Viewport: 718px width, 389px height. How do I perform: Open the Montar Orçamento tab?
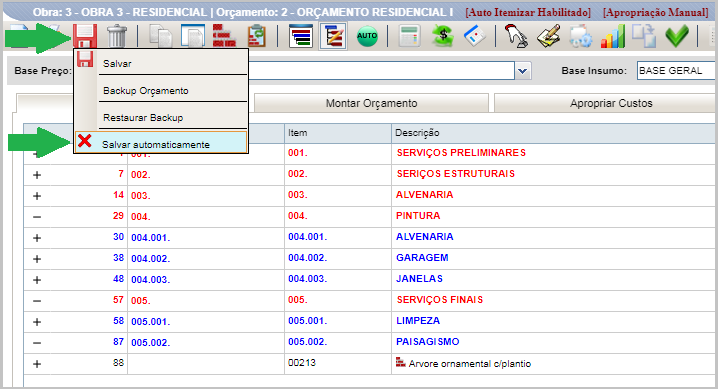(371, 103)
